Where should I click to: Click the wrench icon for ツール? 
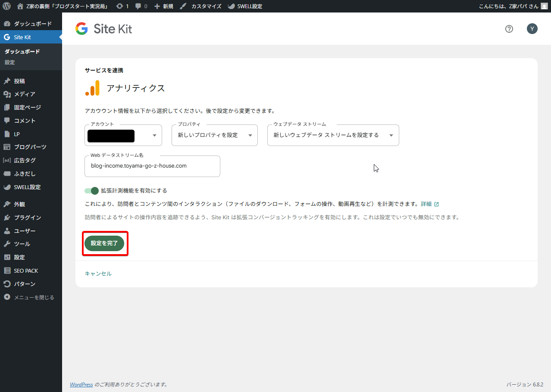tap(7, 244)
